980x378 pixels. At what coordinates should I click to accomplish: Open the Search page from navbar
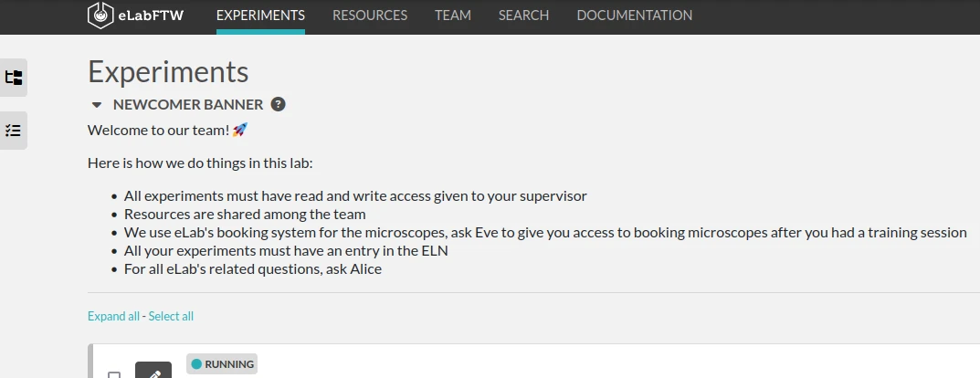(524, 16)
